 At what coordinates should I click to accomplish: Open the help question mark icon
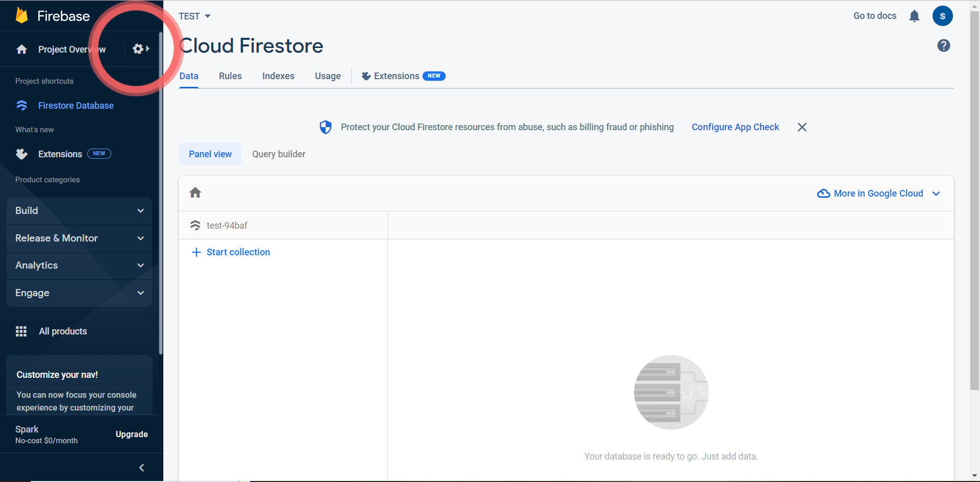pos(944,45)
